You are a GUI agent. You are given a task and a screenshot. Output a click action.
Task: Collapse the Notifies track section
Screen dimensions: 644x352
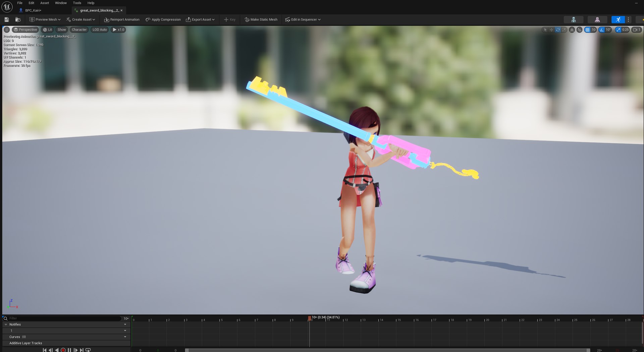6,325
